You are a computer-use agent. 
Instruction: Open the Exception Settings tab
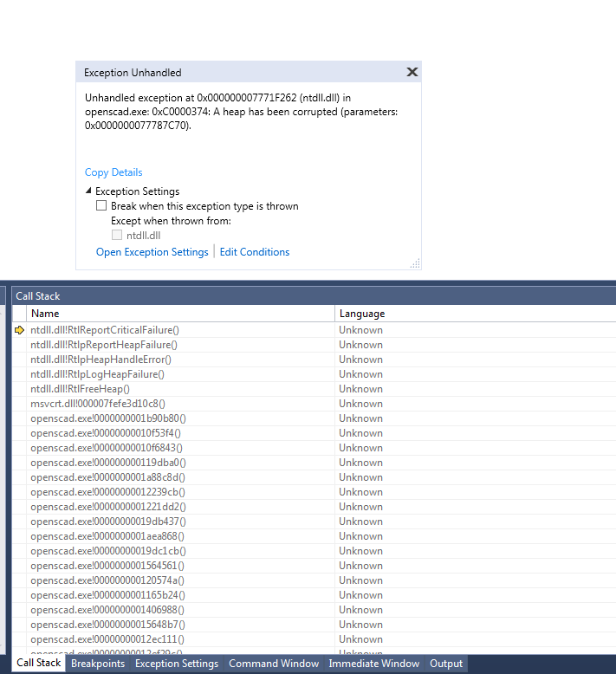pyautogui.click(x=177, y=664)
